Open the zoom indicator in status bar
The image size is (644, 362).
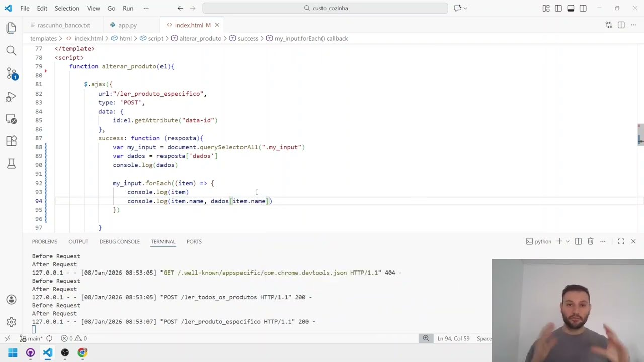(426, 338)
